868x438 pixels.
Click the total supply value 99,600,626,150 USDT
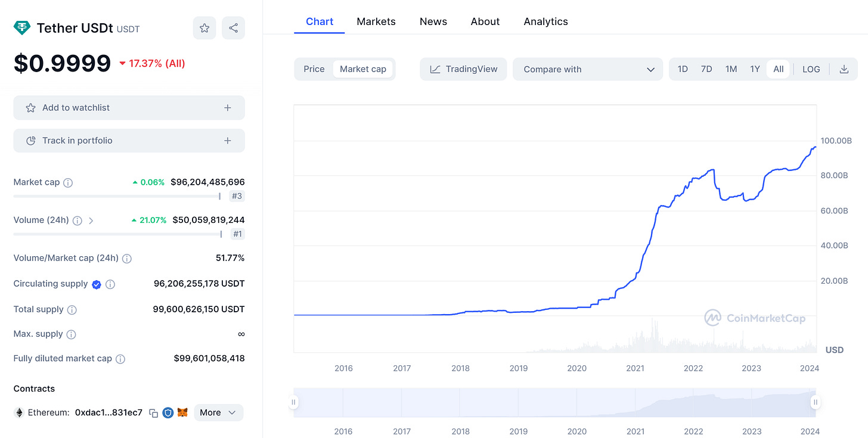click(x=199, y=309)
